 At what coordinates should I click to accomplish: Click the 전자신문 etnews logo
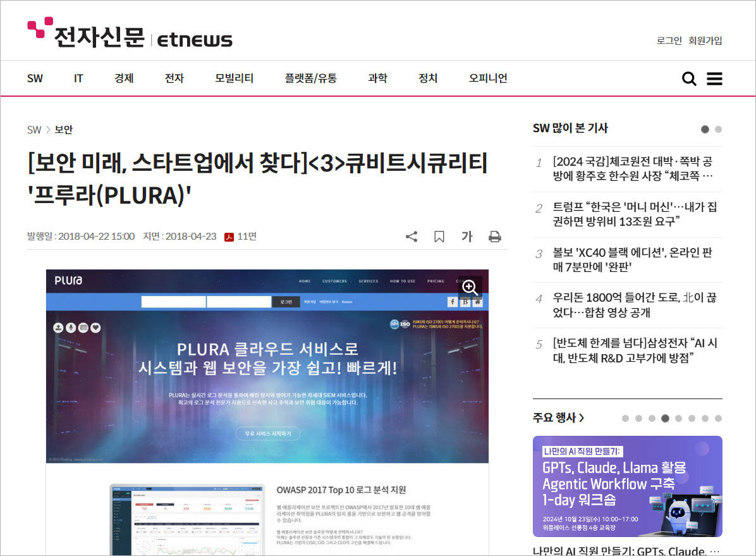[x=130, y=34]
